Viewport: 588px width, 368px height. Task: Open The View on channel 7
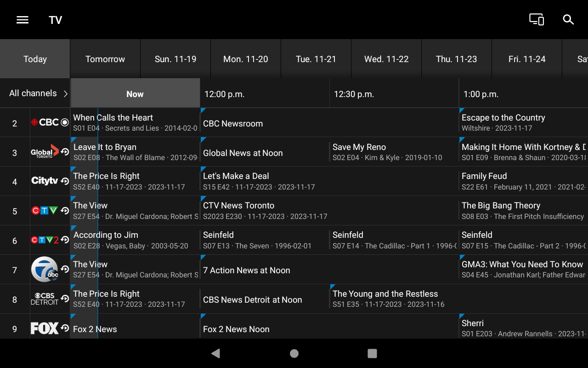135,270
